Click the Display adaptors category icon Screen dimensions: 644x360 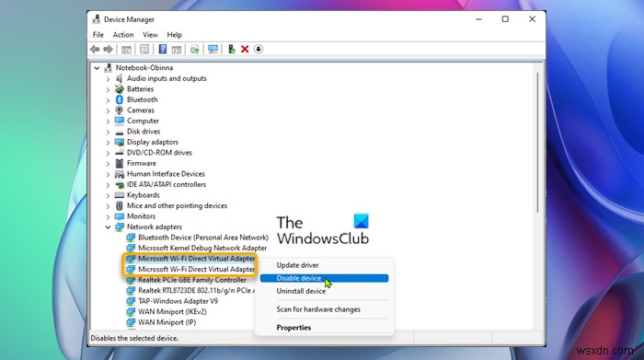(x=120, y=142)
